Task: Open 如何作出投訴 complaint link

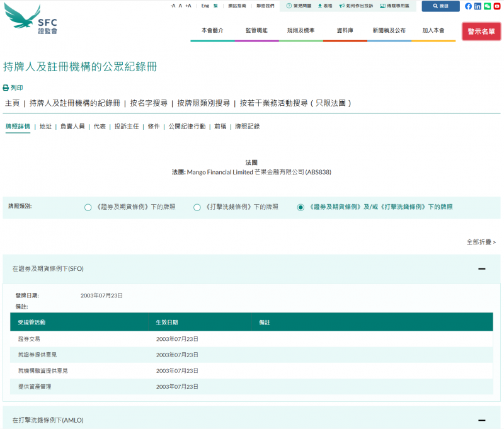Action: pos(356,6)
